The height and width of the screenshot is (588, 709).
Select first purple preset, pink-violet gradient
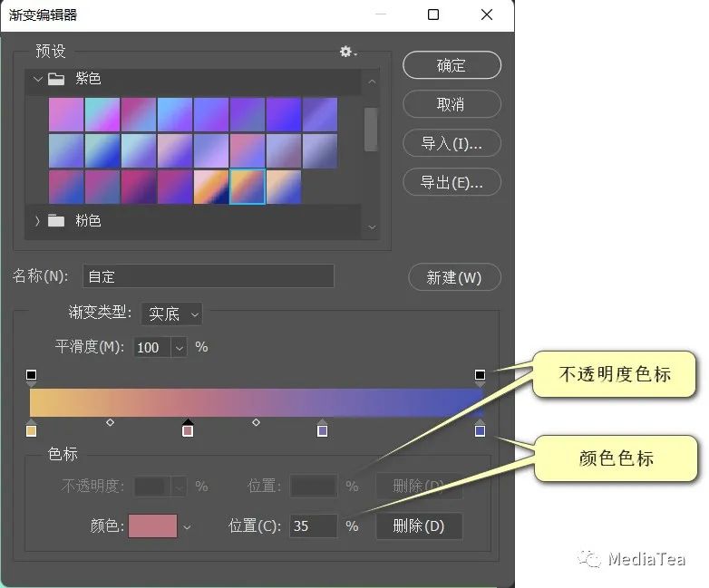click(x=66, y=115)
